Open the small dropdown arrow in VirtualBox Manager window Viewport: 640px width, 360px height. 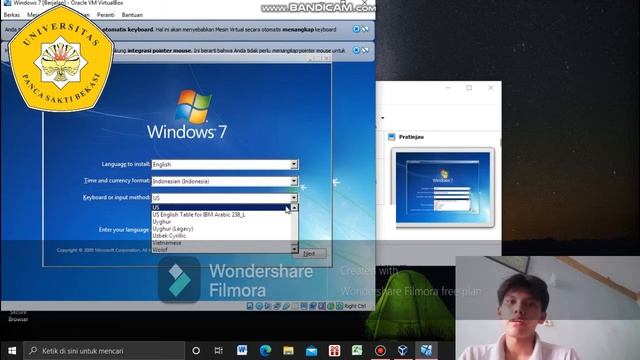point(382,118)
